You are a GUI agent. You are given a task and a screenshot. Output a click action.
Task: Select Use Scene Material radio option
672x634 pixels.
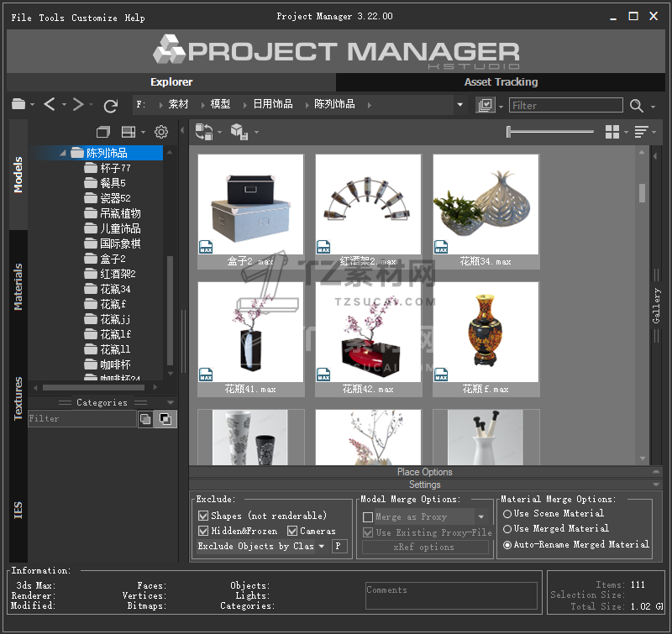(x=507, y=513)
